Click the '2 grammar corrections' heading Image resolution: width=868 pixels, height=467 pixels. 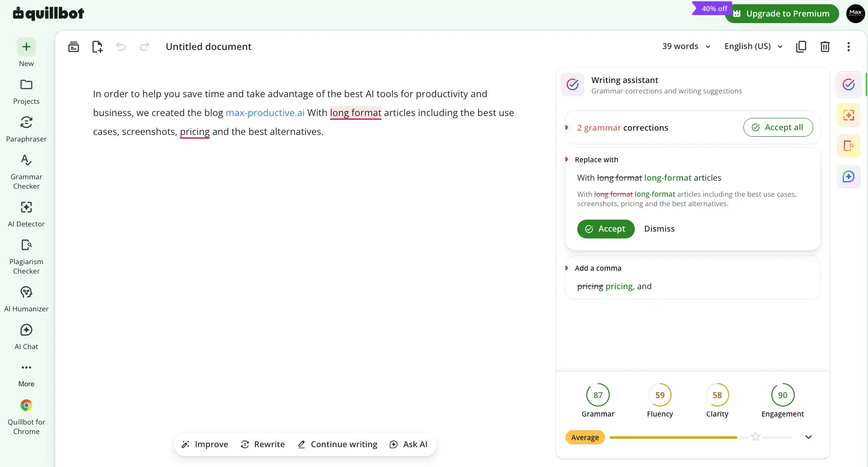(x=623, y=128)
